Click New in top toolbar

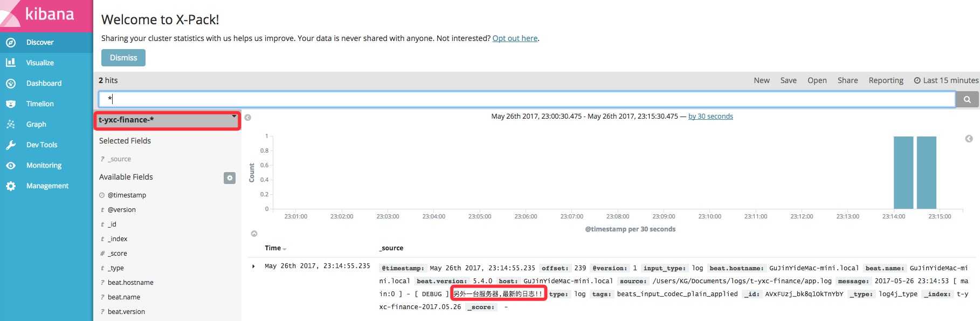[762, 80]
